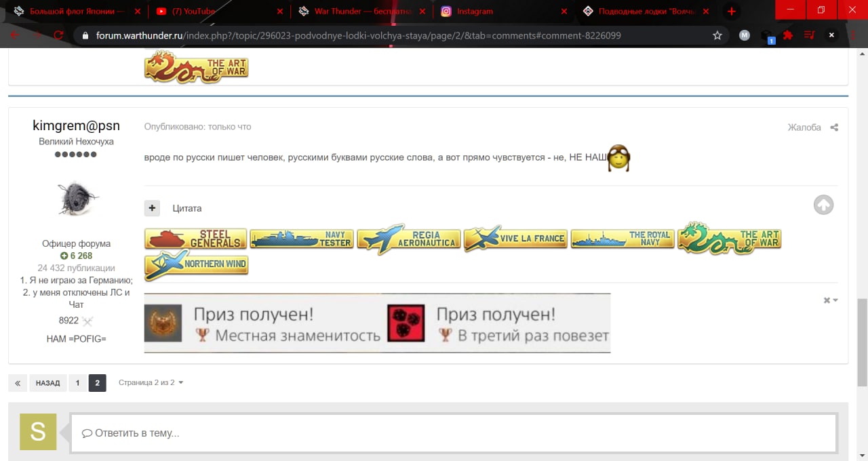868x461 pixels.
Task: Click the 'НАЗАД' pagination button
Action: pyautogui.click(x=47, y=383)
